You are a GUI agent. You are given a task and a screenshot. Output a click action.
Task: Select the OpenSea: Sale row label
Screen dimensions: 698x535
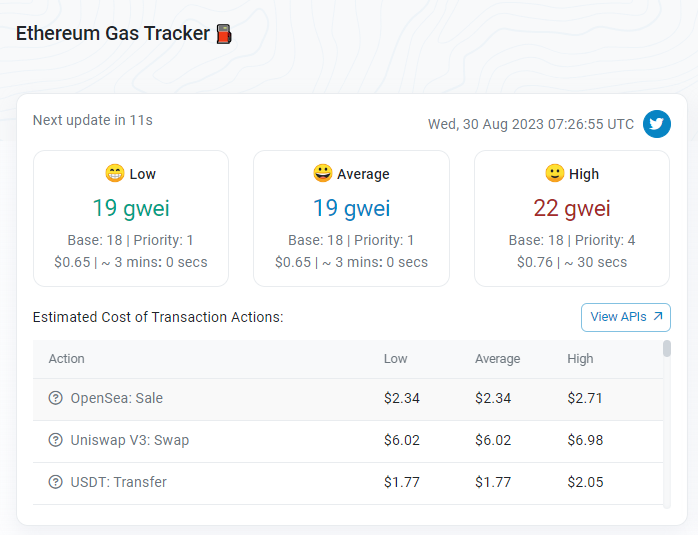[117, 398]
